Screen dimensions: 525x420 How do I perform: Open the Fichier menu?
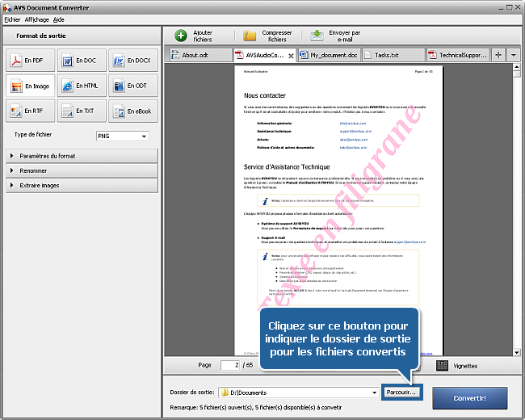tap(12, 19)
